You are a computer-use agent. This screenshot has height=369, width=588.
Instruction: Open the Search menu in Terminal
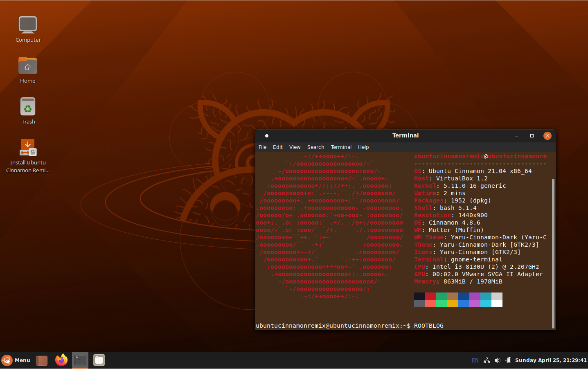pyautogui.click(x=315, y=147)
